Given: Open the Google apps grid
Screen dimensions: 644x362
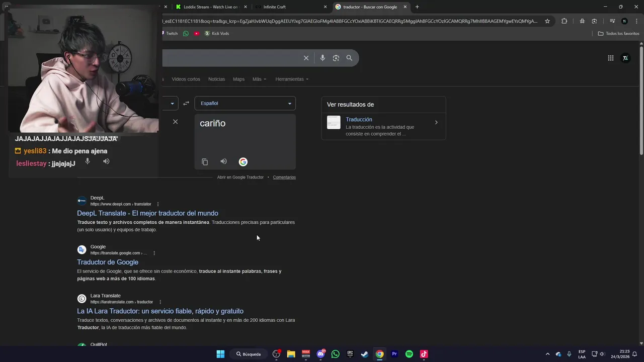Looking at the screenshot, I should click(611, 58).
